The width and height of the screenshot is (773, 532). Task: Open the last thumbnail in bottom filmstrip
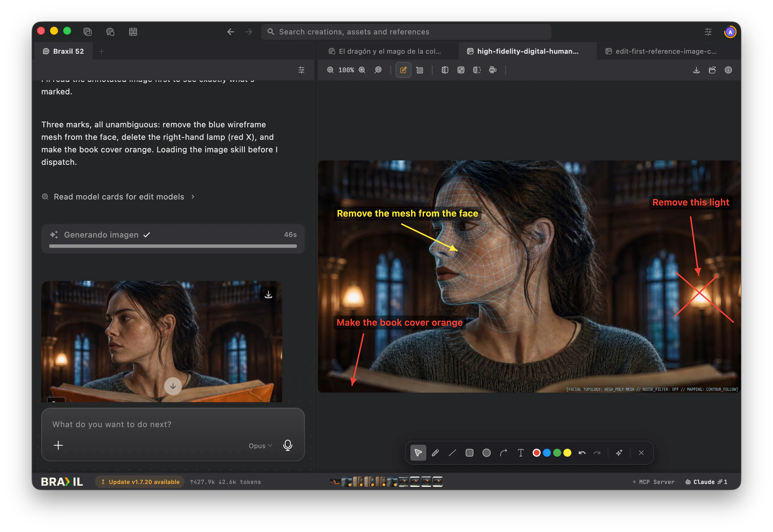(x=437, y=482)
